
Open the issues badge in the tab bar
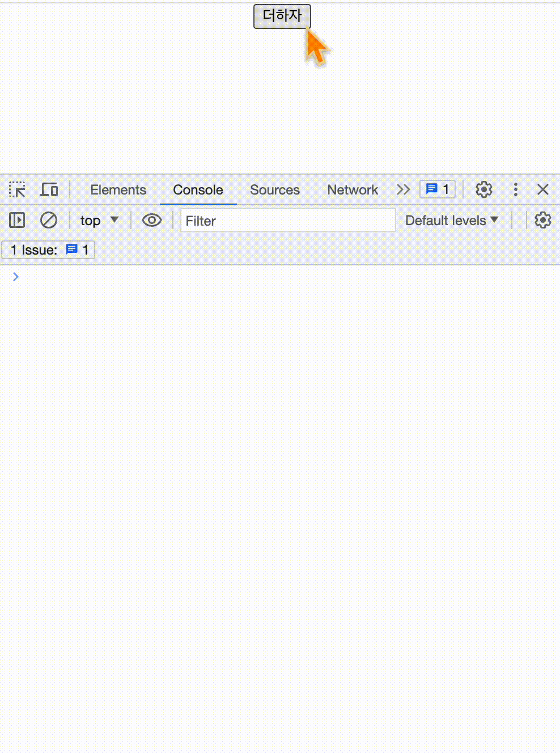(x=438, y=189)
